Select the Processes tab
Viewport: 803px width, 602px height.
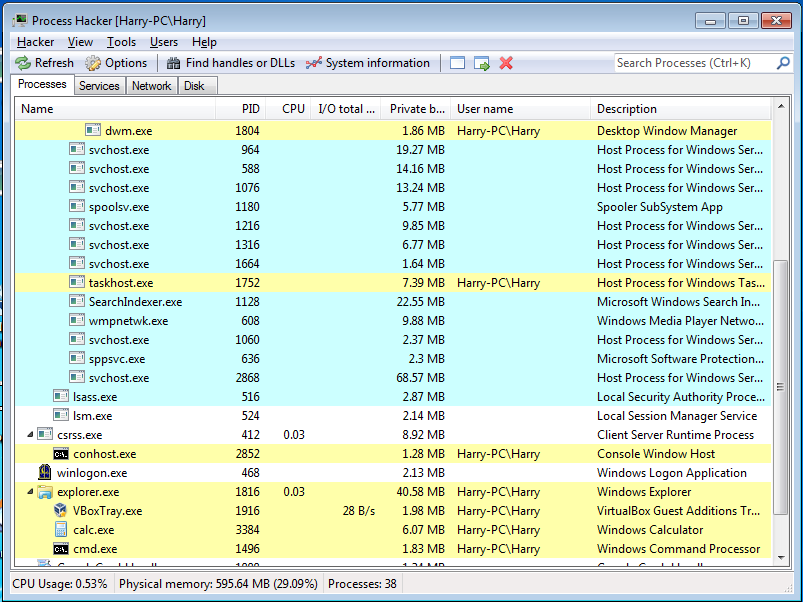42,84
